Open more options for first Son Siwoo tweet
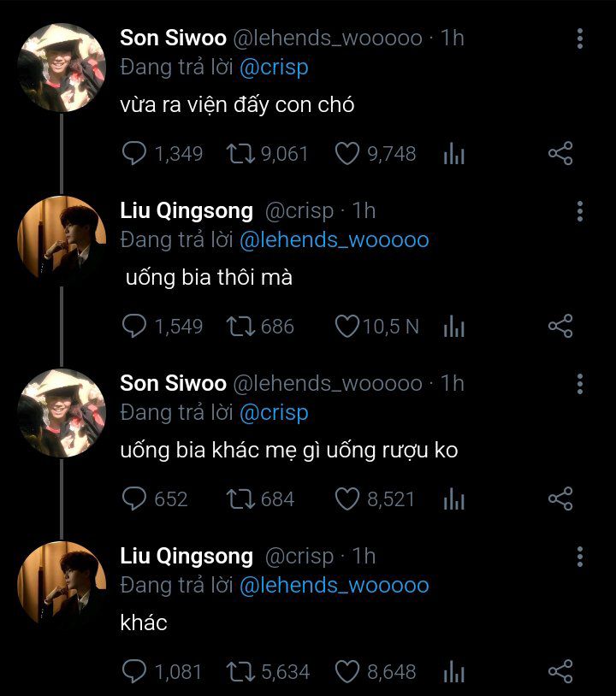The height and width of the screenshot is (696, 616). 580,38
